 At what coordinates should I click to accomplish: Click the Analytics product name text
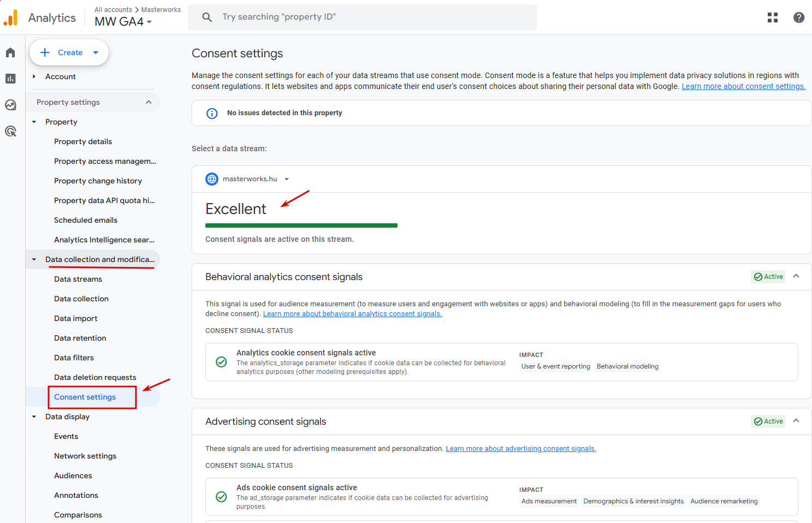point(52,18)
